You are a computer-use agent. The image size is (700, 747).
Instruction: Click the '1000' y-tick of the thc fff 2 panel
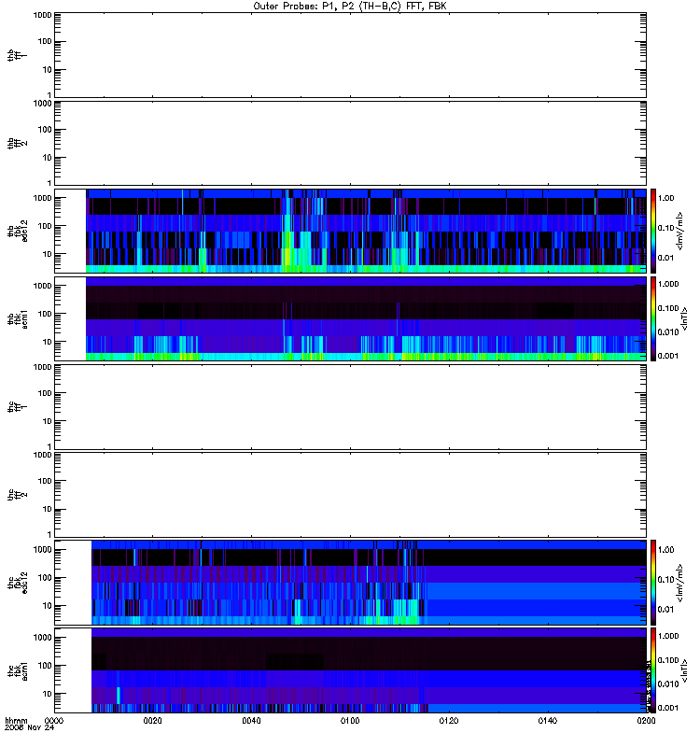coord(42,455)
